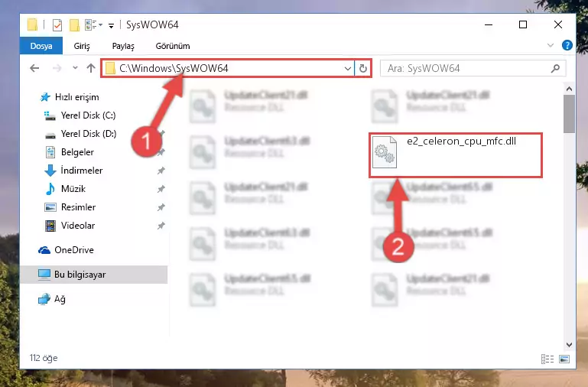Click scrollbar down arrow in file list
Image resolution: width=588 pixels, height=387 pixels.
coord(569,345)
